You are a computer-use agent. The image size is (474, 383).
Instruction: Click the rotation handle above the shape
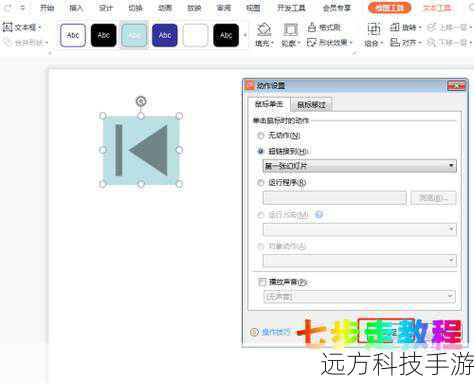(x=141, y=101)
